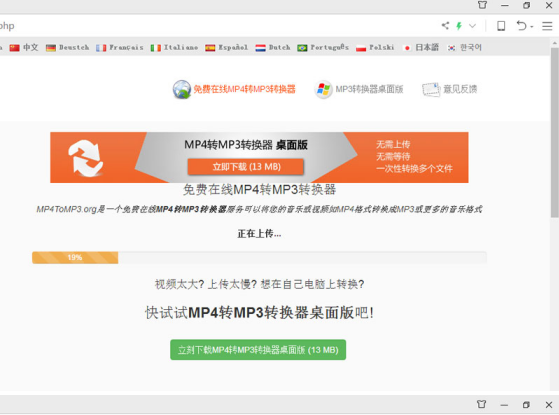Screen dimensions: 559x415
Task: Switch language to Português
Action: 329,47
